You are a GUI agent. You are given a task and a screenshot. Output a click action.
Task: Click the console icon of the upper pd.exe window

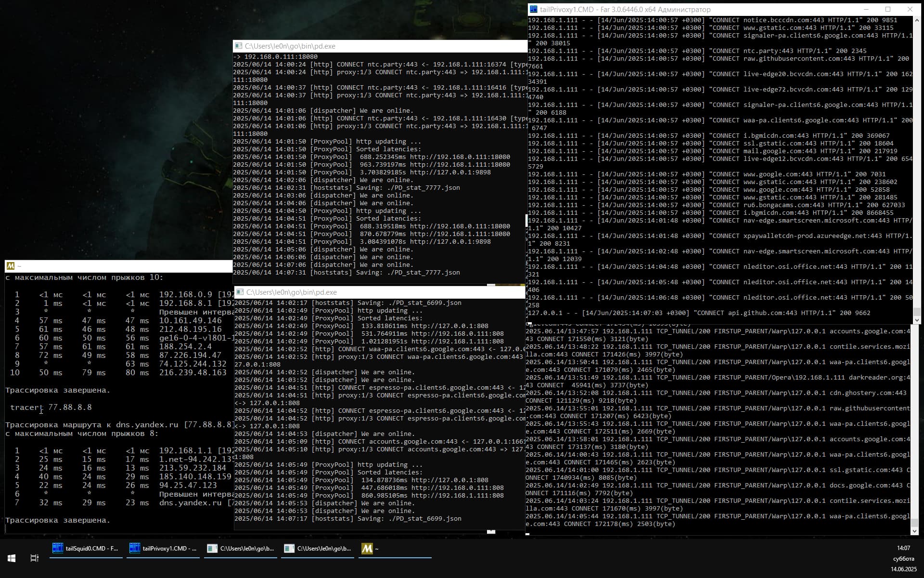click(238, 46)
